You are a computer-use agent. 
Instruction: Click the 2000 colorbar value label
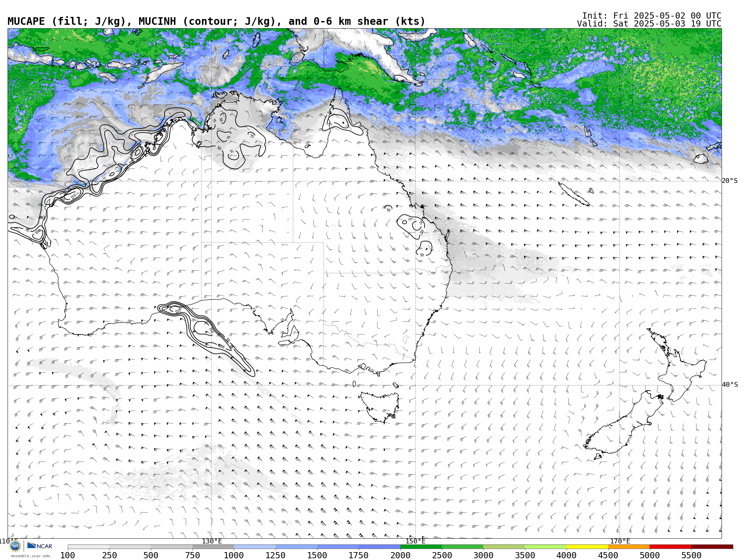[400, 555]
